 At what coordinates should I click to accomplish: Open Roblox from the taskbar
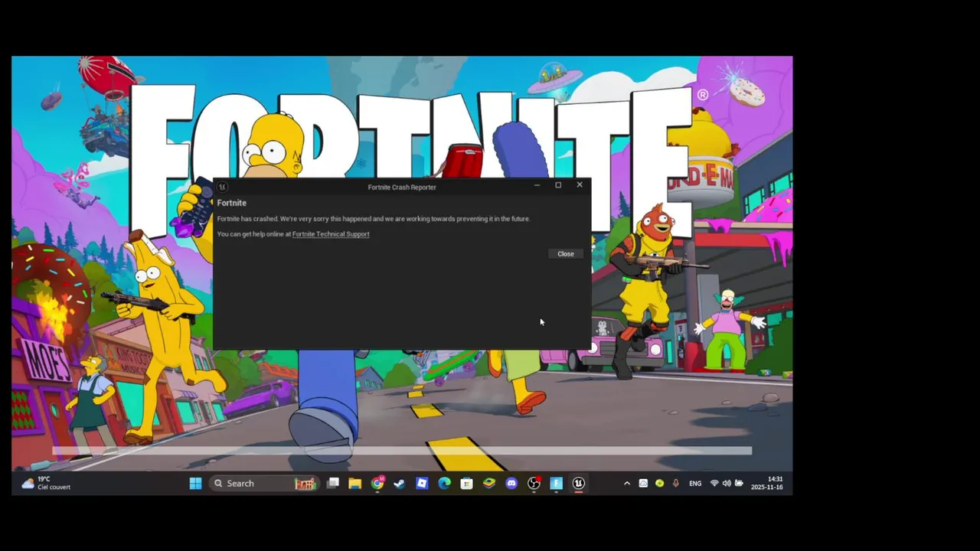tap(422, 483)
